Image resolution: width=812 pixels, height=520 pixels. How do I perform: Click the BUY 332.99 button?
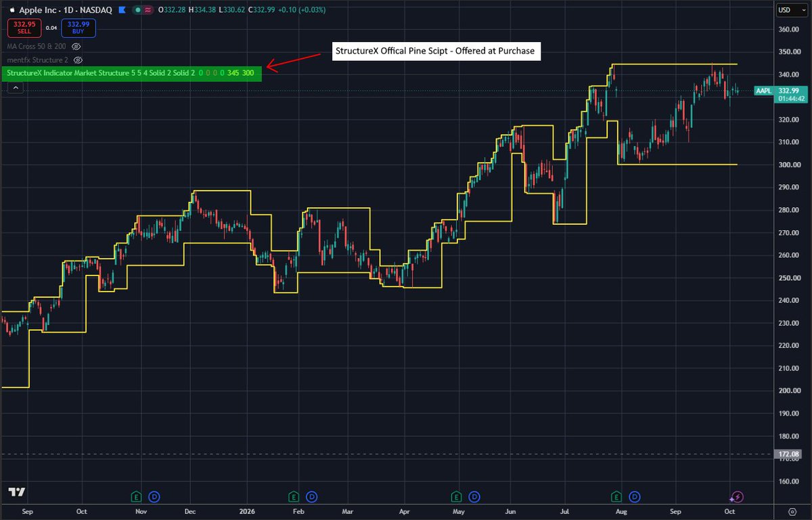(x=79, y=28)
